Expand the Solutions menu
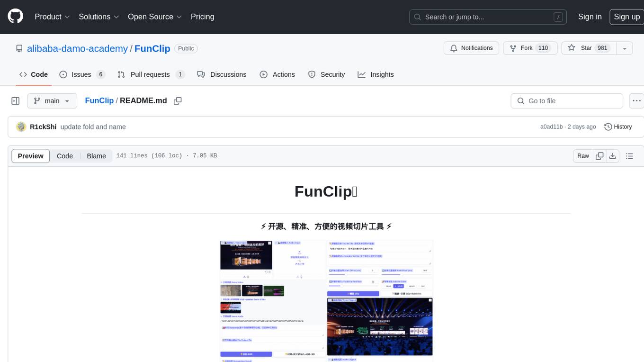Viewport: 644px width, 362px height. pos(98,17)
